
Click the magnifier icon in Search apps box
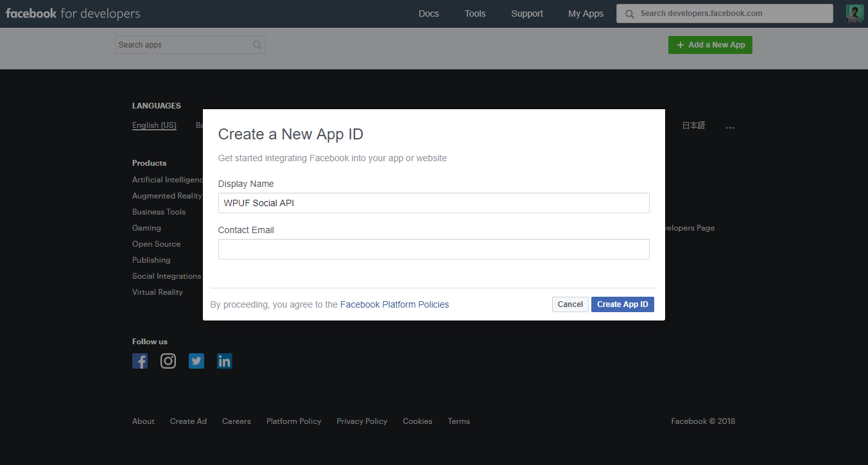[x=257, y=45]
